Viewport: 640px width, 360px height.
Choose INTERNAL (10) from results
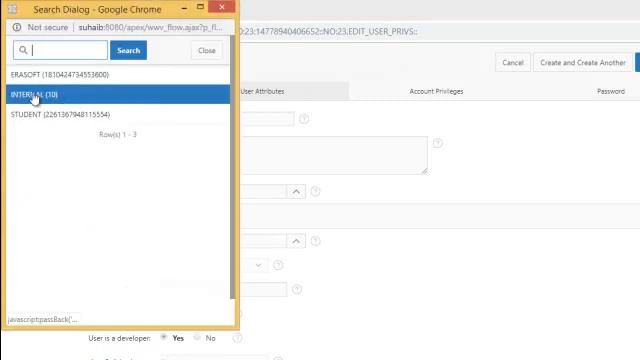(x=118, y=94)
